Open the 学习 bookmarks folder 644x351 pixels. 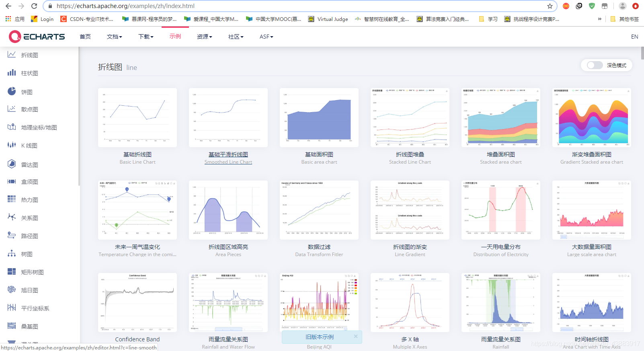pos(488,19)
